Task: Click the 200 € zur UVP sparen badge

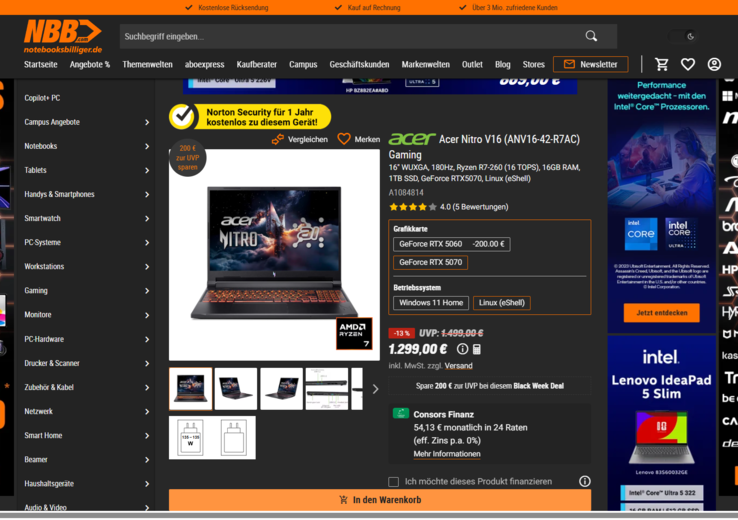Action: point(187,158)
